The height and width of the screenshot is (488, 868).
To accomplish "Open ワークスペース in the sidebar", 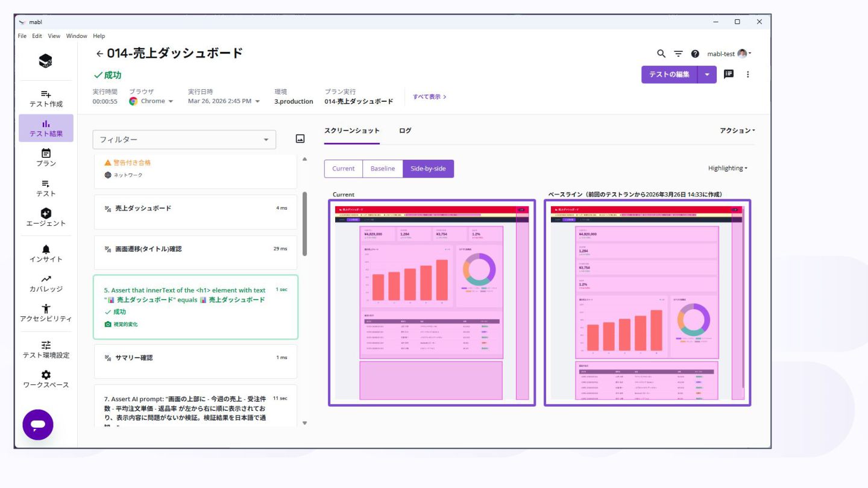I will click(x=46, y=379).
